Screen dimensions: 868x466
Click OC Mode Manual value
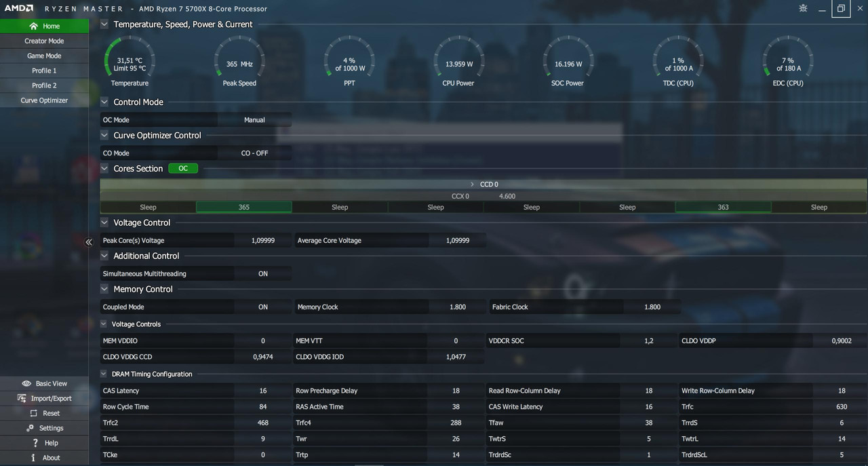click(254, 120)
